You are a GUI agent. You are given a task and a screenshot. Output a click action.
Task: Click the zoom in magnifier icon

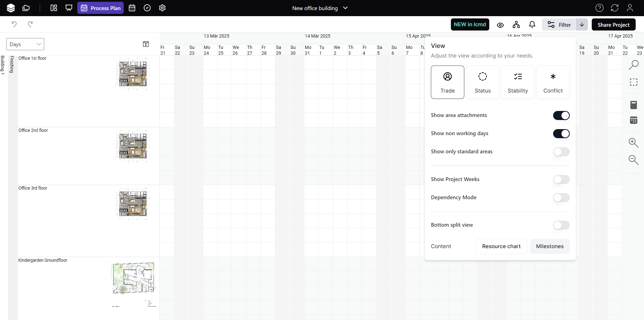click(x=633, y=143)
